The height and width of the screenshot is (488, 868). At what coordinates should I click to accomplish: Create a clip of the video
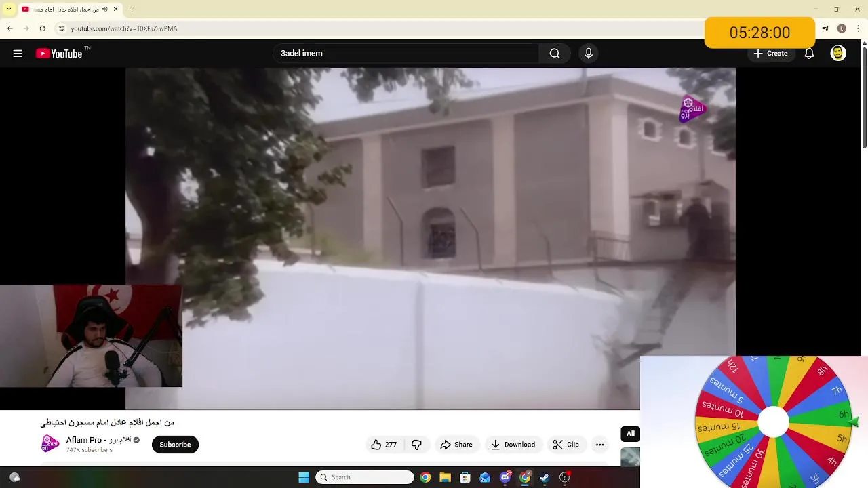click(566, 445)
